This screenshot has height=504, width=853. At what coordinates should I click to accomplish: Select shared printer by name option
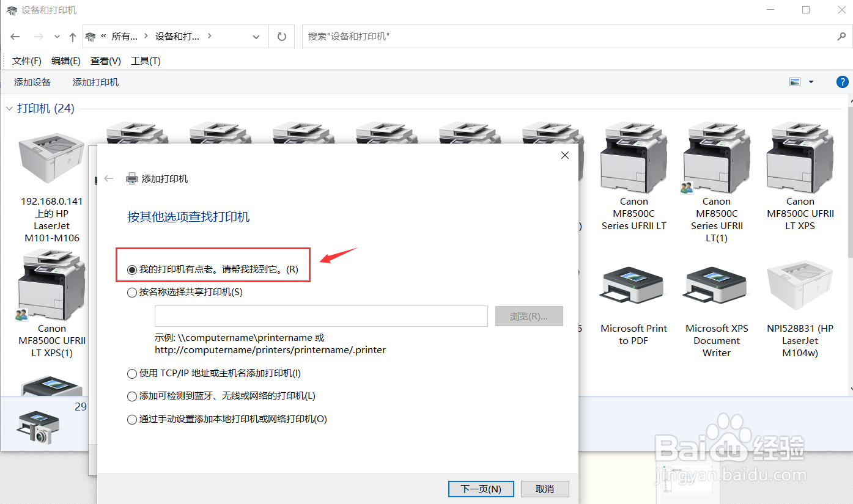pos(185,292)
